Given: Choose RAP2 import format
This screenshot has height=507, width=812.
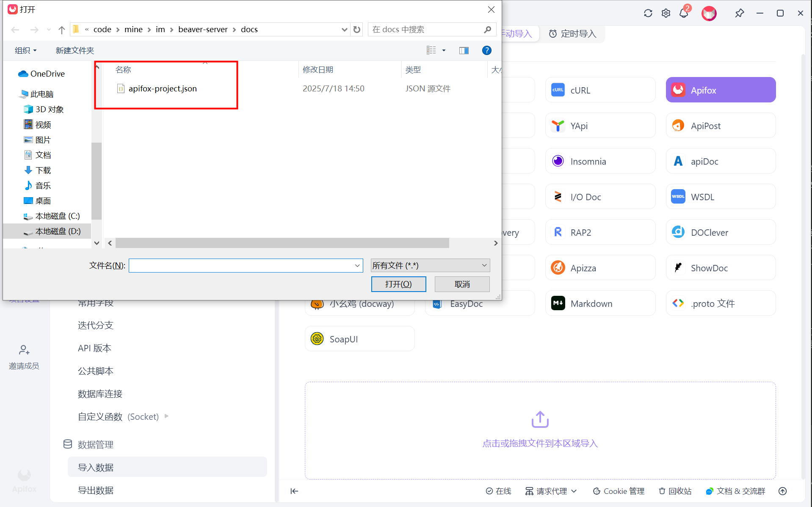Looking at the screenshot, I should (600, 232).
